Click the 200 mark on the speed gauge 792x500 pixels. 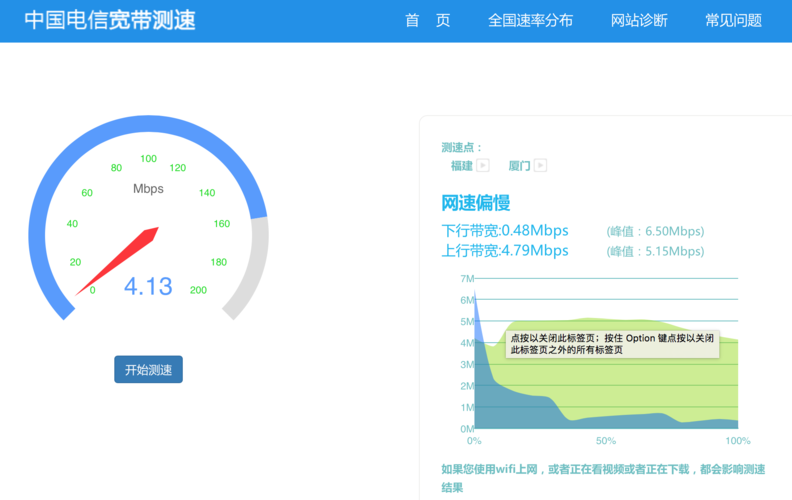tap(198, 290)
